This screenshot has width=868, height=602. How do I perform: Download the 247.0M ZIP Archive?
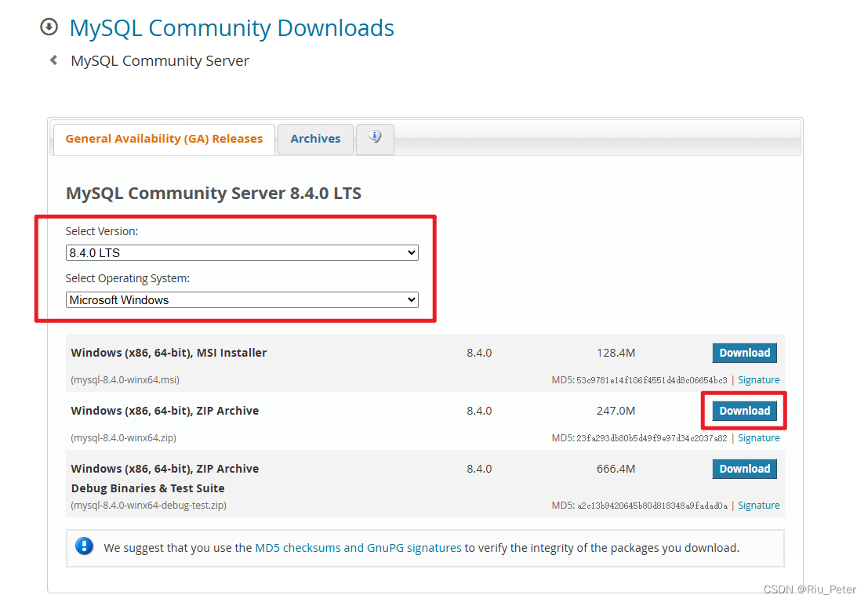click(745, 411)
